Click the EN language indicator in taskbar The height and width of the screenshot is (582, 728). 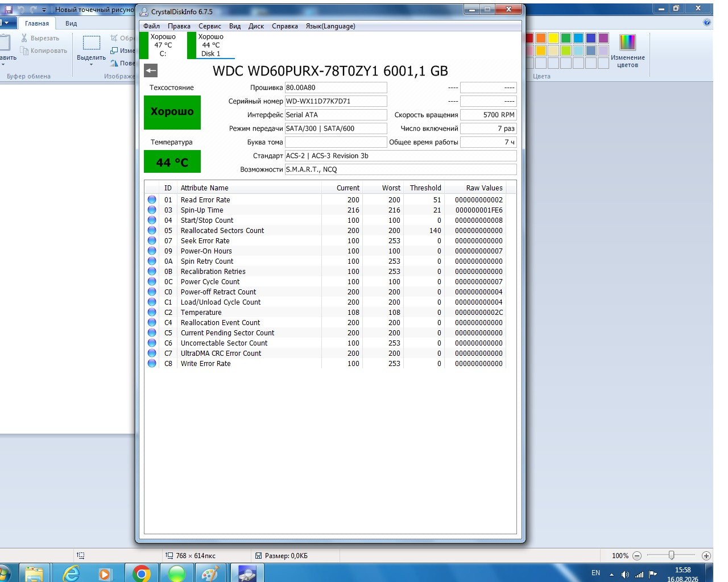pos(595,573)
